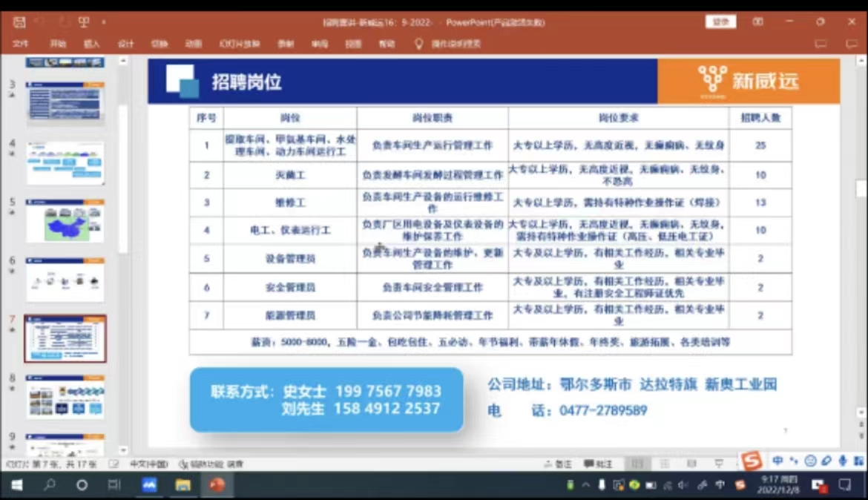Start slideshow from the quick access toolbar icon

coord(84,22)
